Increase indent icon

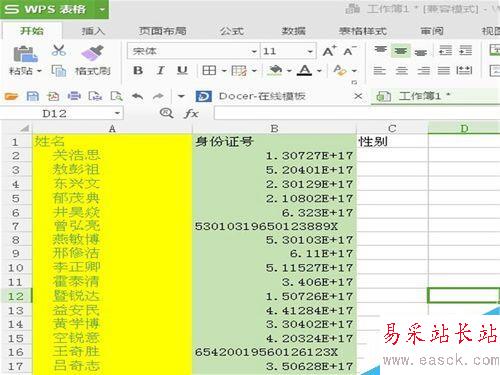465,50
